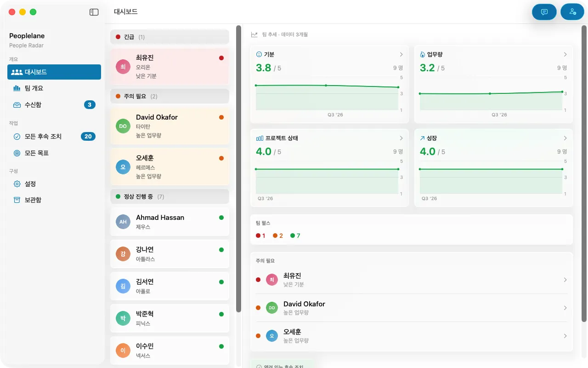Click the Peoplelane app name
Viewport: 588px width, 368px height.
tap(27, 36)
